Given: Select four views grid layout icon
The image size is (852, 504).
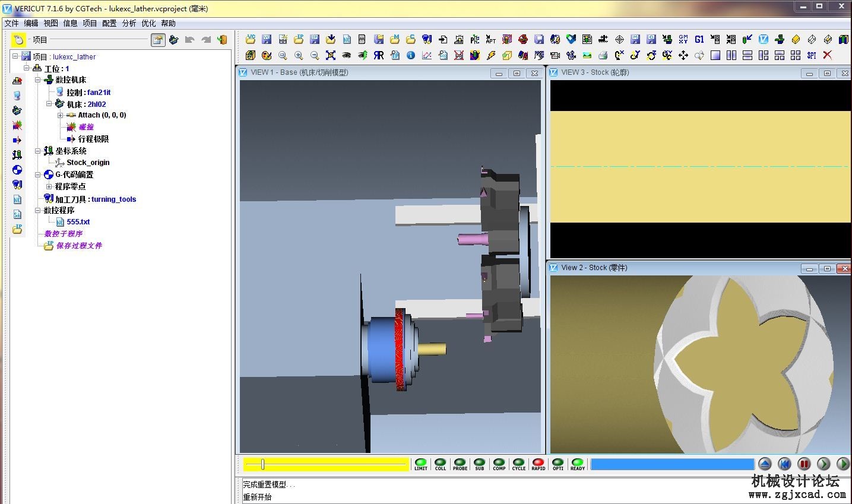Looking at the screenshot, I should tap(796, 55).
